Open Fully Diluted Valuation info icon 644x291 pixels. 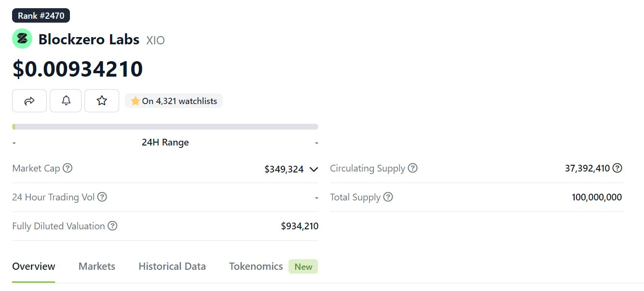(x=112, y=226)
